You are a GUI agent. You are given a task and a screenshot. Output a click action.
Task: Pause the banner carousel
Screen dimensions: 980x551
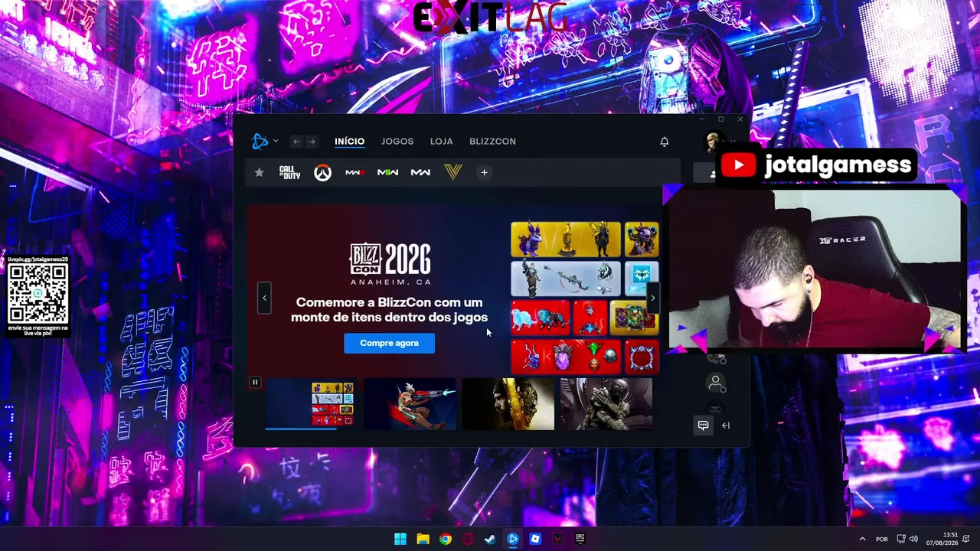(x=255, y=382)
